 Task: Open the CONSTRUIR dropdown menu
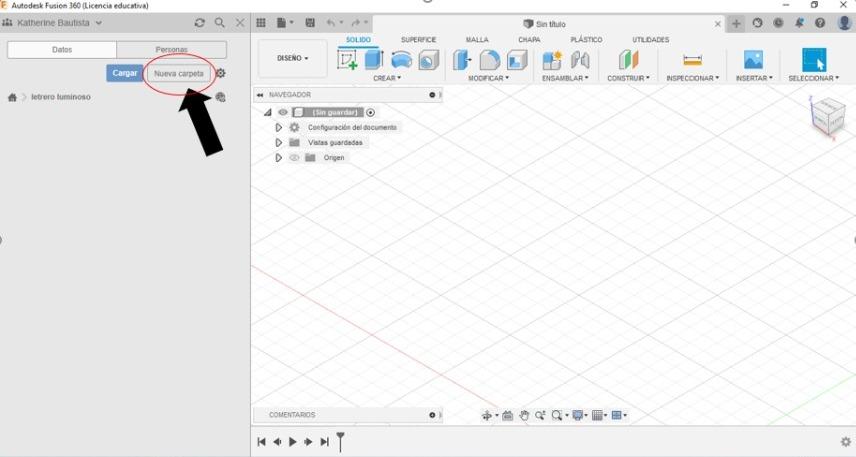click(628, 78)
